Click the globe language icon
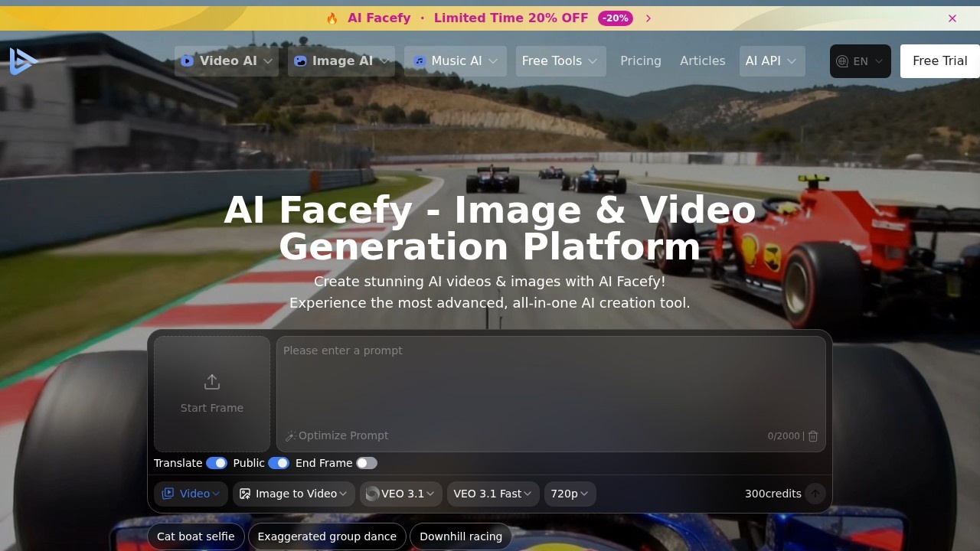980x551 pixels. (843, 61)
